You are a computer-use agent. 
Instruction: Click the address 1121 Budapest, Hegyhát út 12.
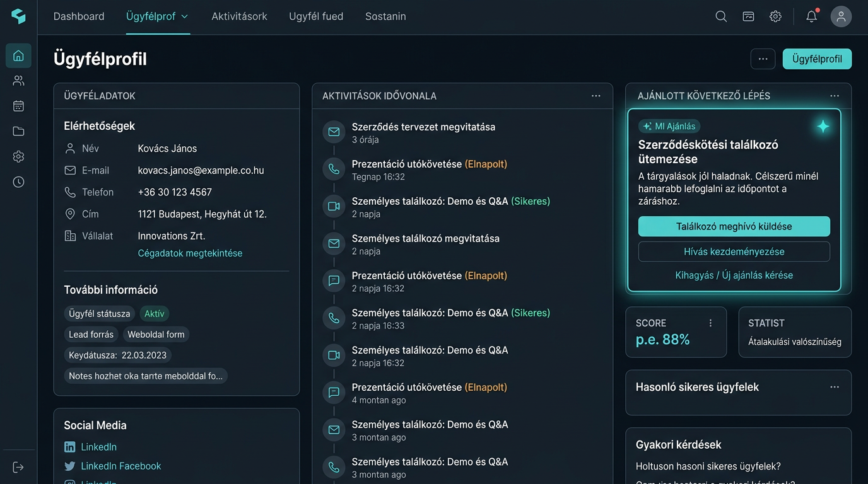(x=202, y=214)
